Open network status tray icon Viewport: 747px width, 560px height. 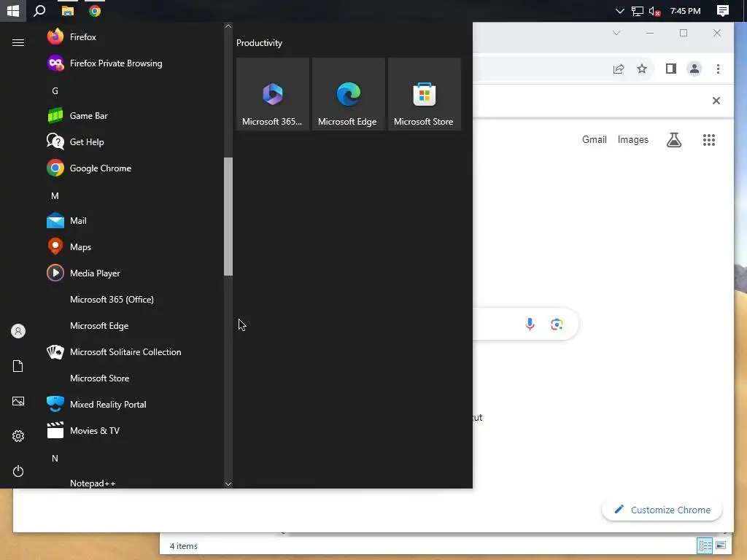638,10
